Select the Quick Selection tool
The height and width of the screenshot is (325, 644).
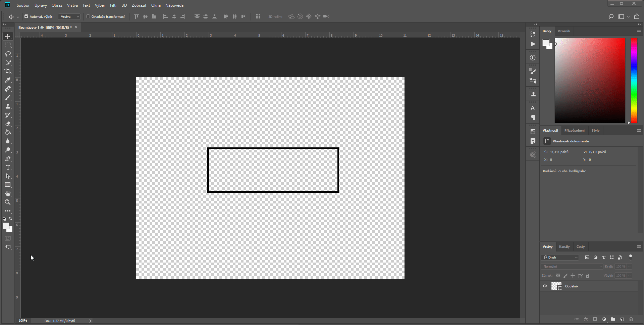[x=8, y=62]
